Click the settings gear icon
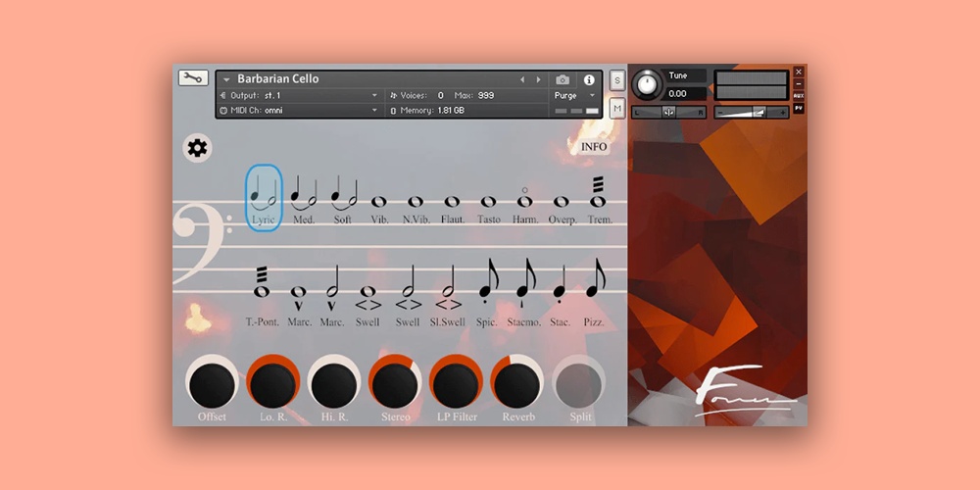980x490 pixels. click(x=197, y=148)
